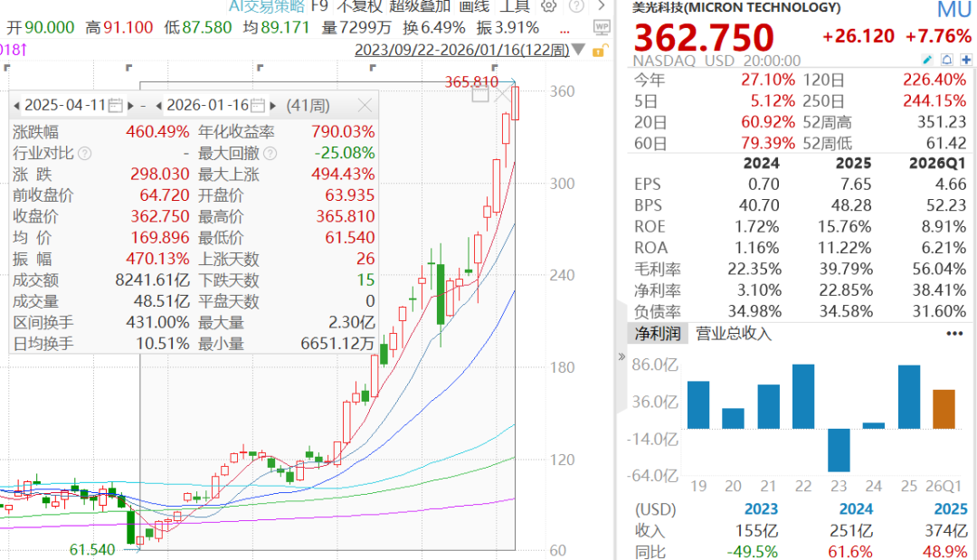The image size is (977, 560).
Task: Open date range dropdown triangle
Action: (579, 50)
